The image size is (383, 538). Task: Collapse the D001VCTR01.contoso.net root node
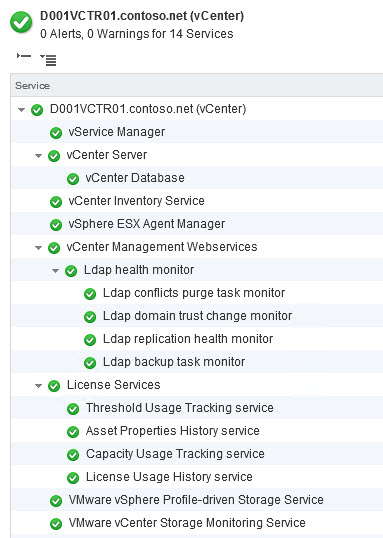click(21, 110)
